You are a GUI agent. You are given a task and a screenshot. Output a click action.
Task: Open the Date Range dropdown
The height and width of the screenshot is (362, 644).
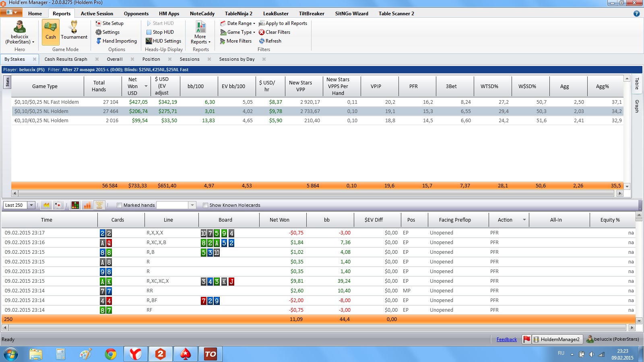tap(237, 23)
